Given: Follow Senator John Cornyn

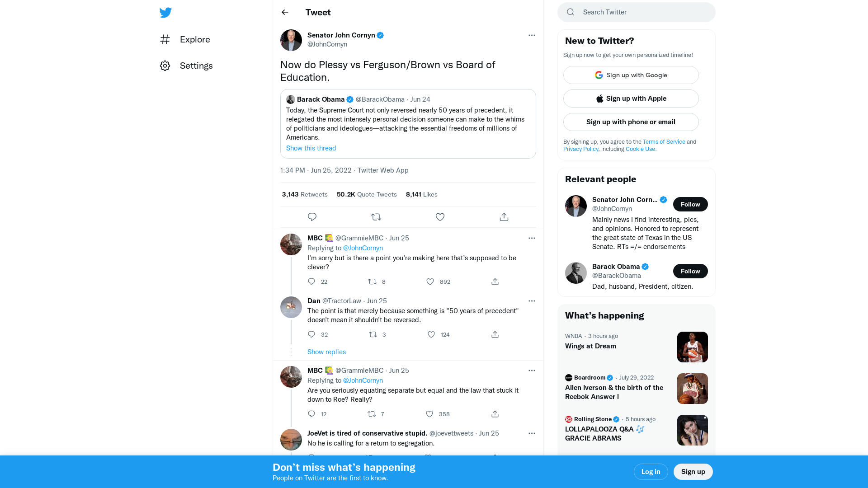Looking at the screenshot, I should (690, 204).
